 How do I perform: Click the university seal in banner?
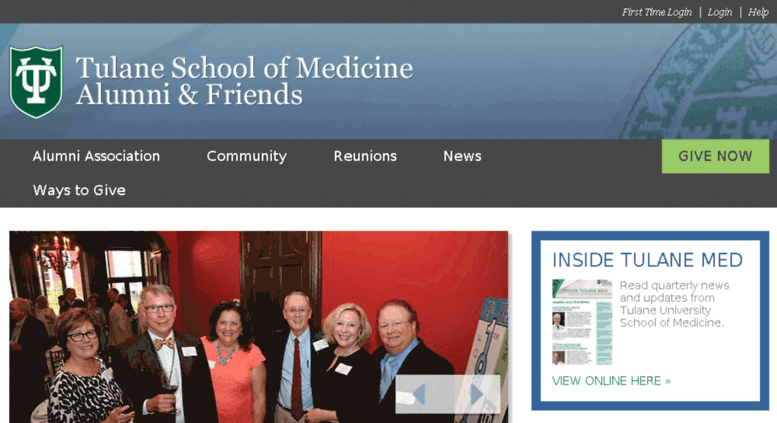pos(699,81)
